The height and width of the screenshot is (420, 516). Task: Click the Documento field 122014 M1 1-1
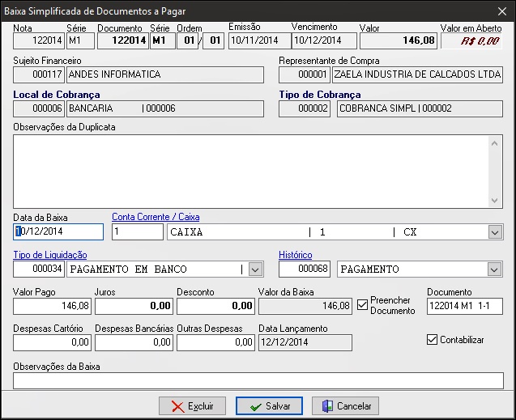coord(465,306)
